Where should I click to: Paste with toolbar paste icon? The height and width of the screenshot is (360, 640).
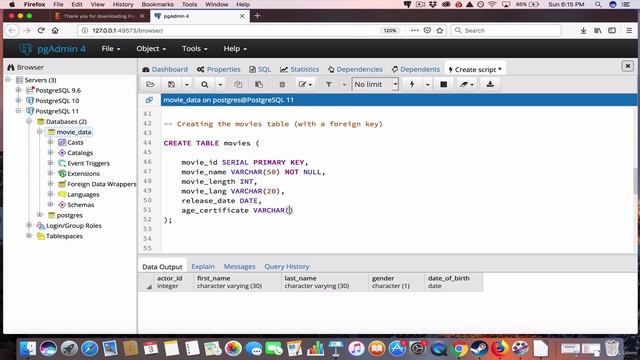click(x=259, y=84)
